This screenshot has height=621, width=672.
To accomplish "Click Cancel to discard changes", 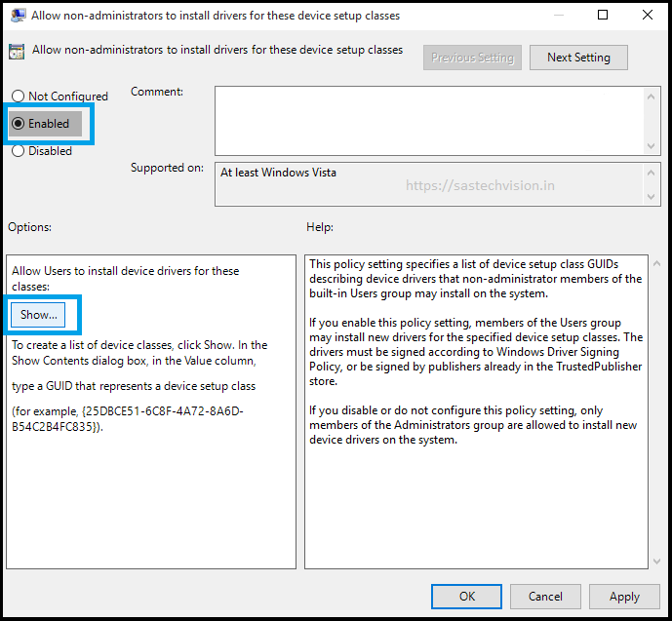I will pyautogui.click(x=545, y=597).
